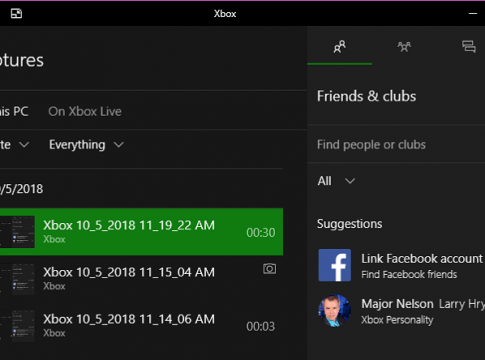The height and width of the screenshot is (360, 485).
Task: Minimize the Xbox window
Action: tap(473, 14)
